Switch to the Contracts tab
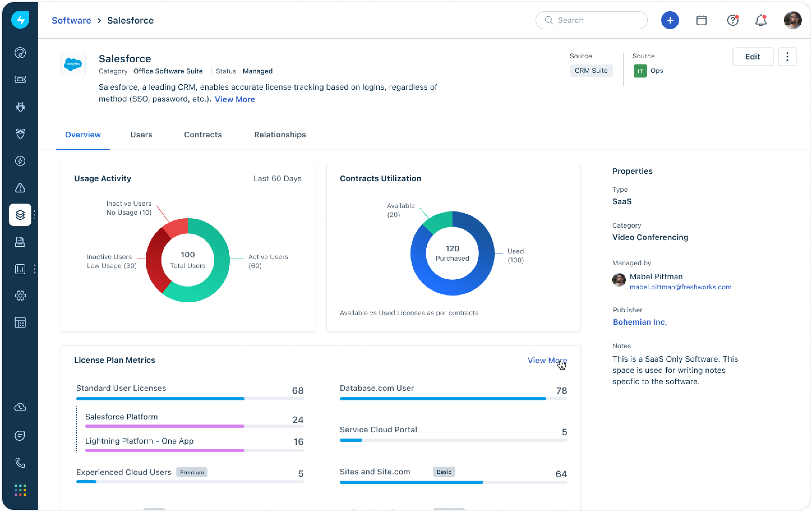Viewport: 812px width, 512px height. 203,135
